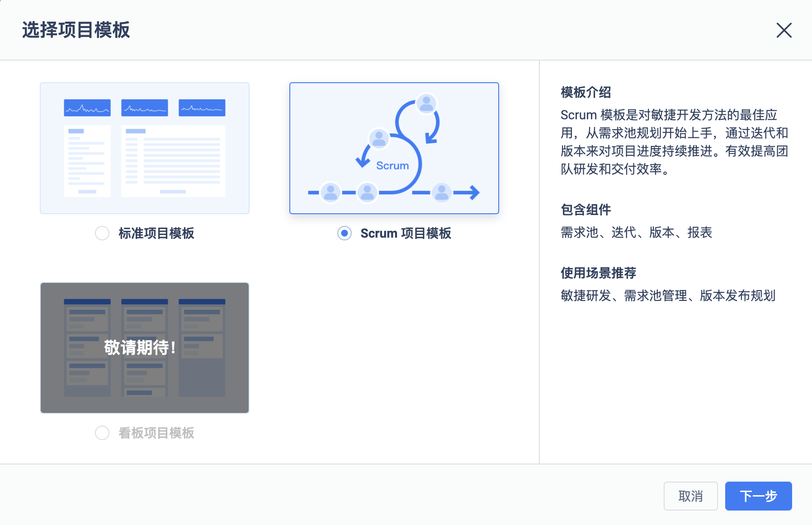812x525 pixels.
Task: Click the Scrum template description paragraph
Action: tap(675, 142)
